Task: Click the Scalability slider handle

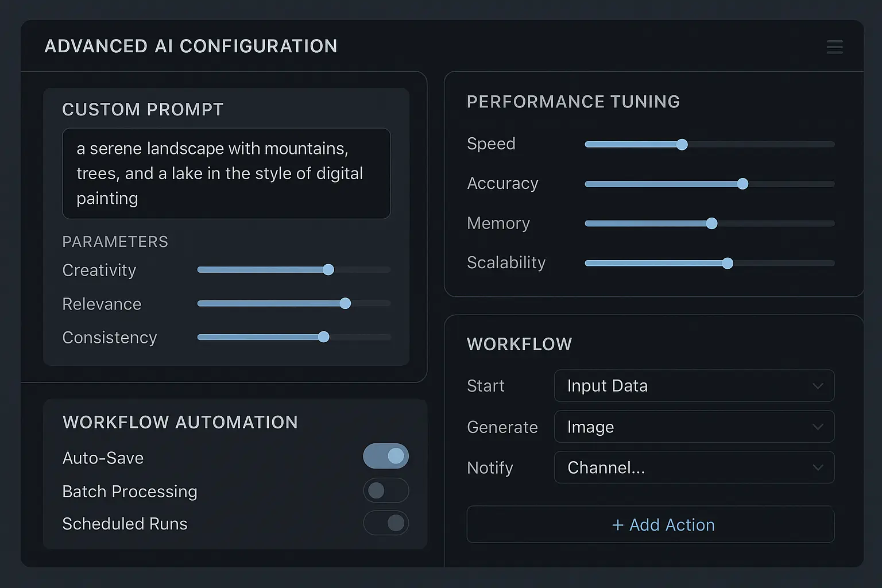Action: coord(728,263)
